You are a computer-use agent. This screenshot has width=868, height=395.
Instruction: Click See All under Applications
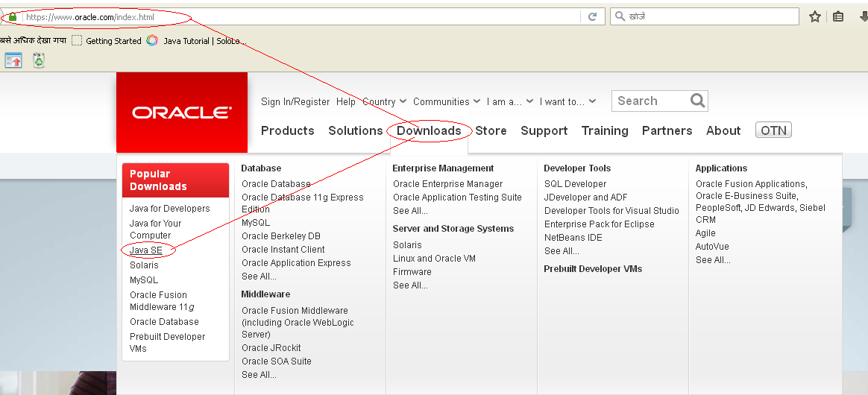point(712,259)
